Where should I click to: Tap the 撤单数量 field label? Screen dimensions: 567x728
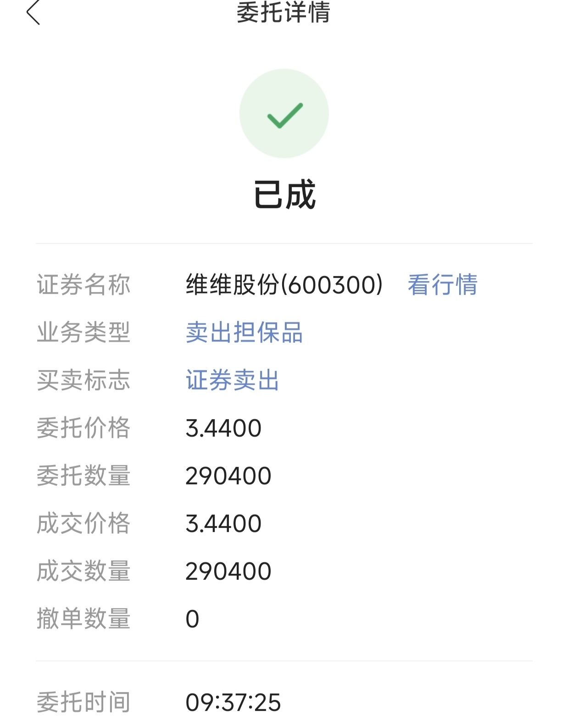83,618
